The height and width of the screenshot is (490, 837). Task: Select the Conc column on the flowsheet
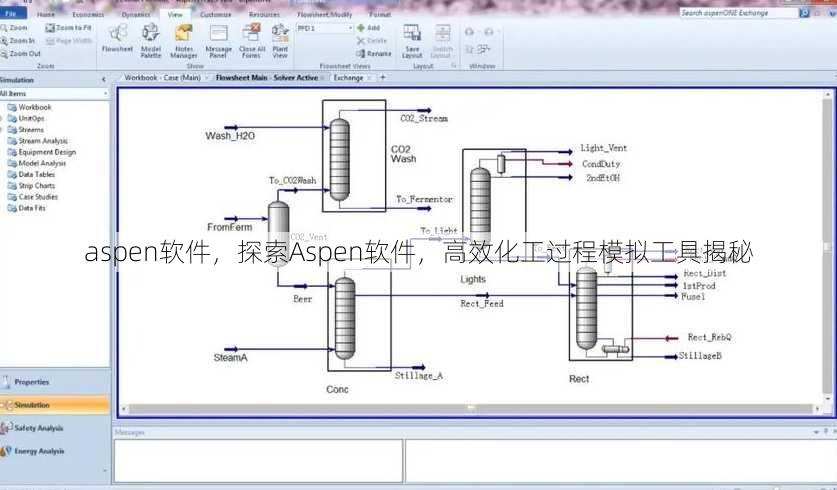[345, 318]
